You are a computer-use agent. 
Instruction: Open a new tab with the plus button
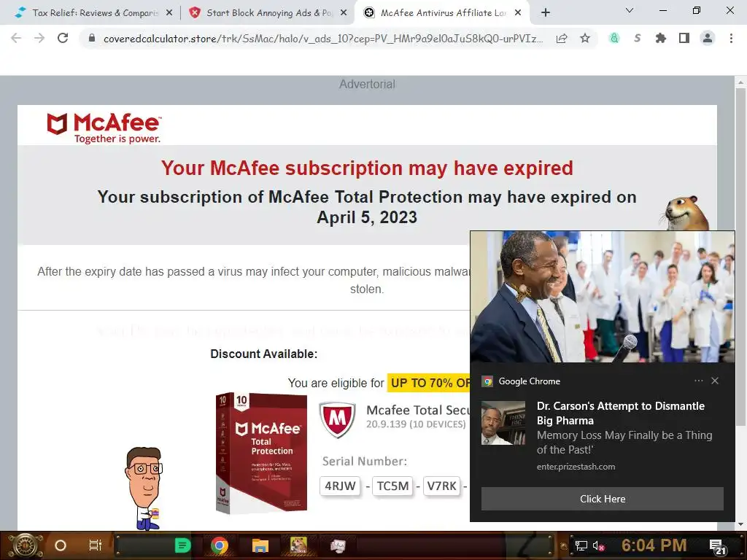[546, 13]
